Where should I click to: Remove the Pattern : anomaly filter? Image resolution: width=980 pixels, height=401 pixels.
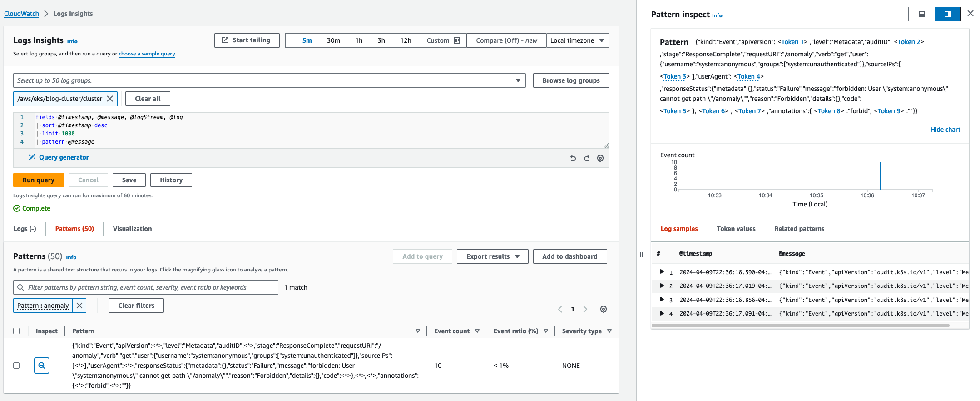point(79,306)
